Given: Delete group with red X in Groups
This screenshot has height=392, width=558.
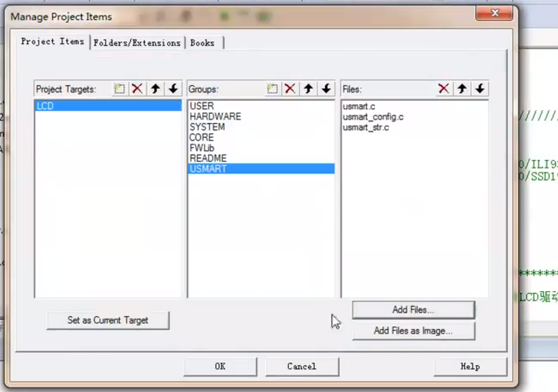Looking at the screenshot, I should click(290, 89).
